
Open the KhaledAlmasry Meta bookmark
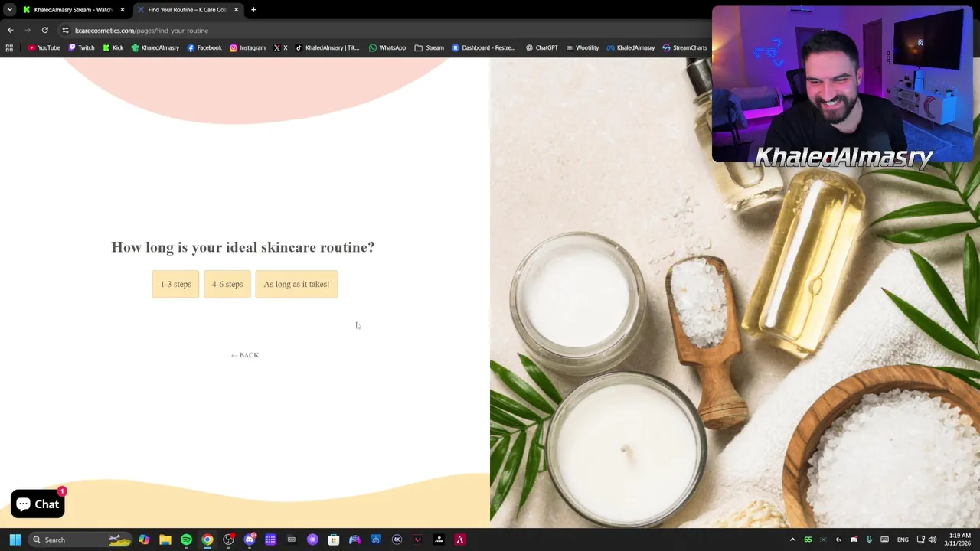(630, 47)
